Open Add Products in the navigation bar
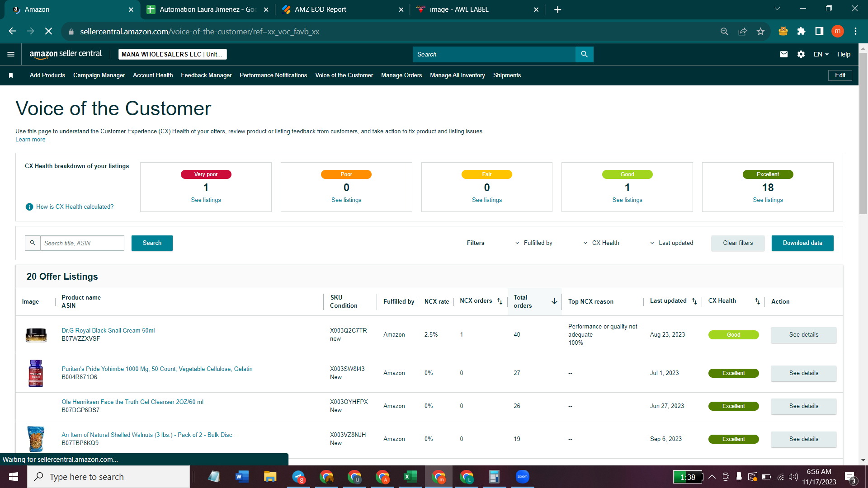 click(47, 75)
